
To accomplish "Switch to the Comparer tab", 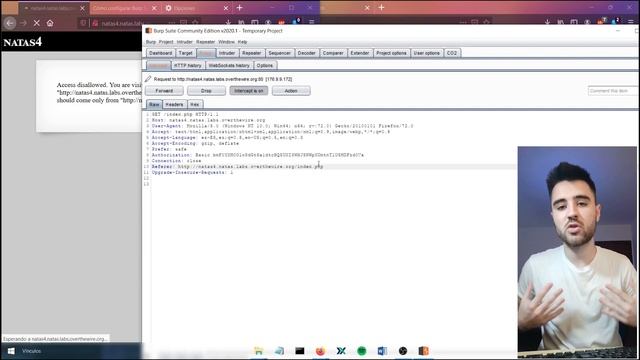I will pyautogui.click(x=333, y=53).
